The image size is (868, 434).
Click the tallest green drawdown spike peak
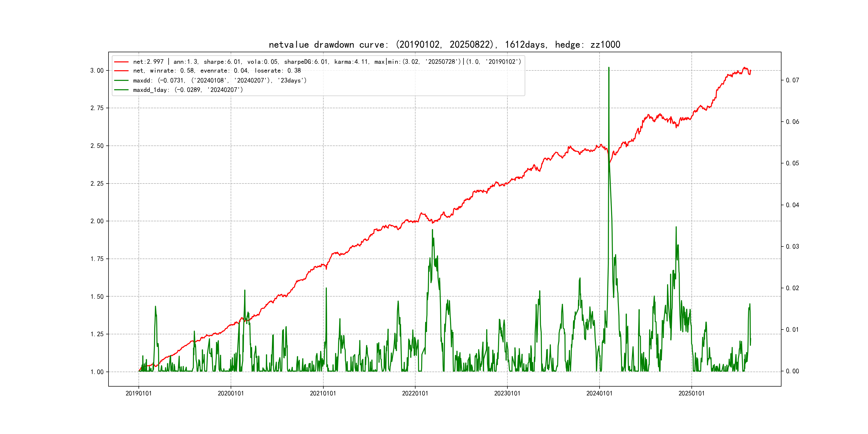point(609,68)
